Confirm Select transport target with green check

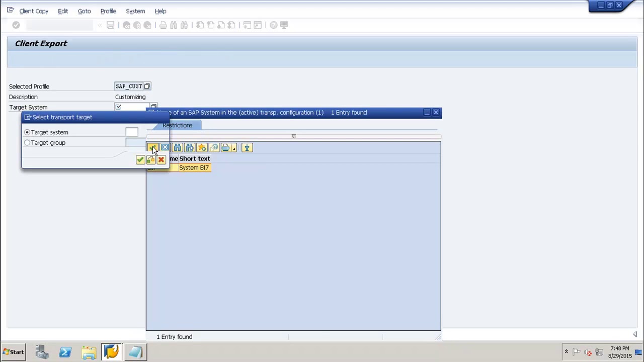[x=140, y=159]
